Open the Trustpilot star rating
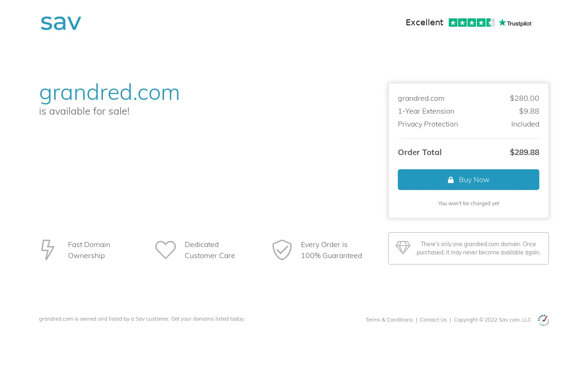The height and width of the screenshot is (368, 588). pyautogui.click(x=472, y=23)
